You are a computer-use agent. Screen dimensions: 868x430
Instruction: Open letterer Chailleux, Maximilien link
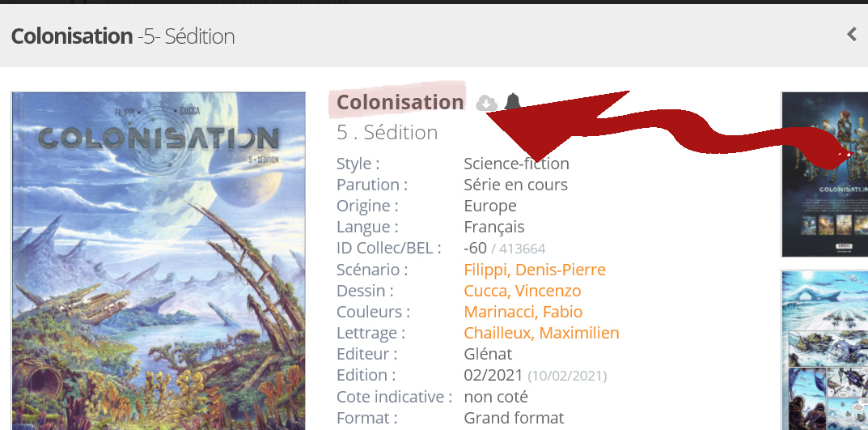click(541, 333)
